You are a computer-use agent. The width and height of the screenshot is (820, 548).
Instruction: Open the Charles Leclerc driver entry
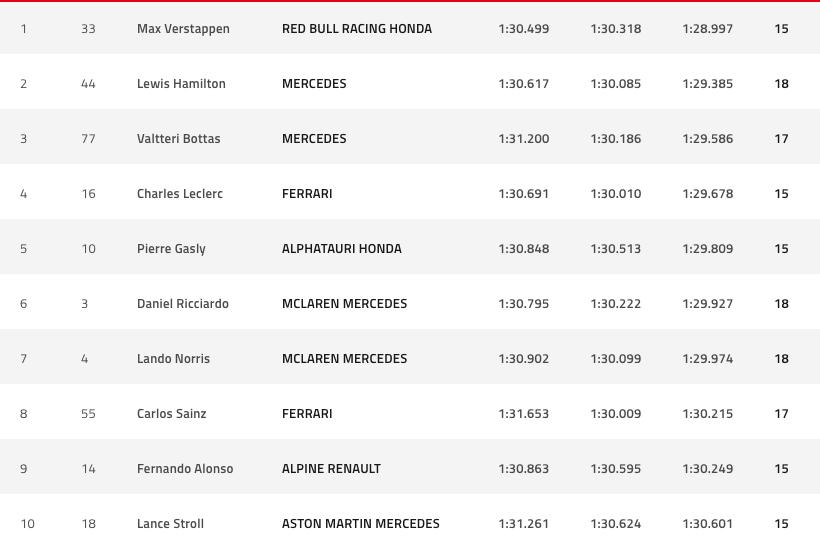pyautogui.click(x=180, y=193)
